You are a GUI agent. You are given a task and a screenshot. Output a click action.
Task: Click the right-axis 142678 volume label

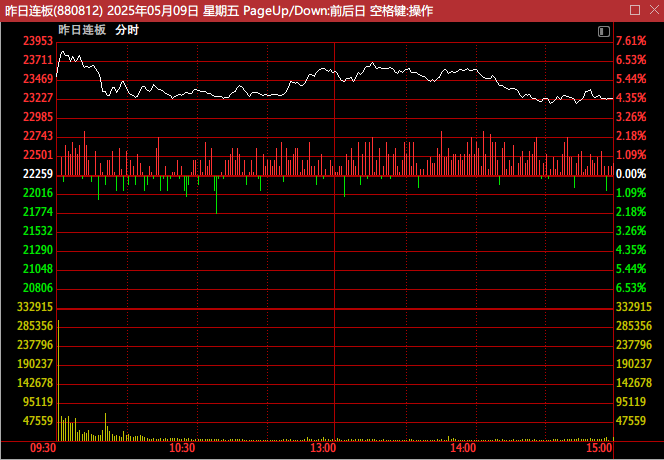(634, 383)
